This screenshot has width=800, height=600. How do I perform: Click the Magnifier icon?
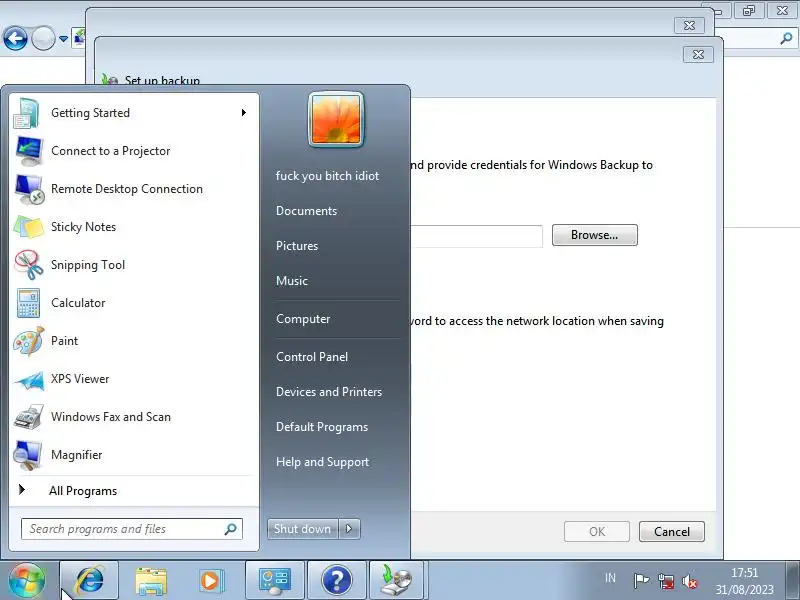(29, 455)
